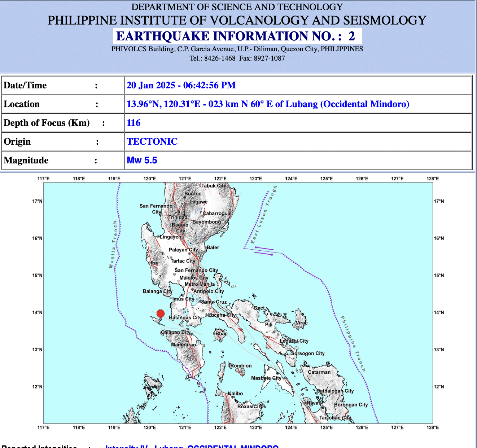Click 'Virac' label on the map
The height and width of the screenshot is (448, 477).
301,323
